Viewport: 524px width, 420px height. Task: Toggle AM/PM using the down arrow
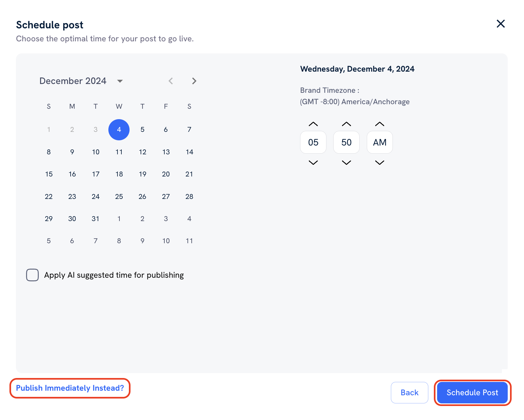pyautogui.click(x=379, y=162)
